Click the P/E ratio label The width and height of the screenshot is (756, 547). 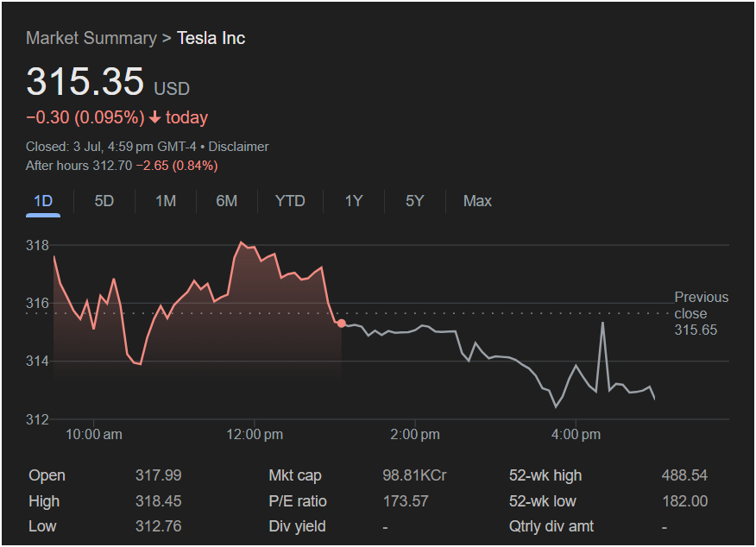coord(298,501)
